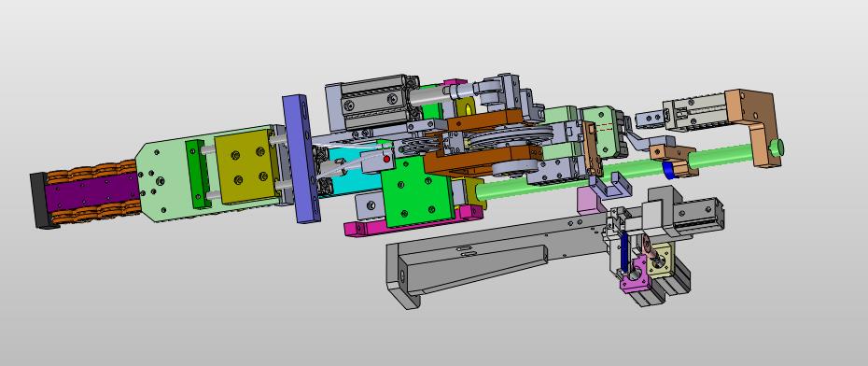This screenshot has width=868, height=366.
Task: Click the dark green vertical bar
Action: (198, 174)
